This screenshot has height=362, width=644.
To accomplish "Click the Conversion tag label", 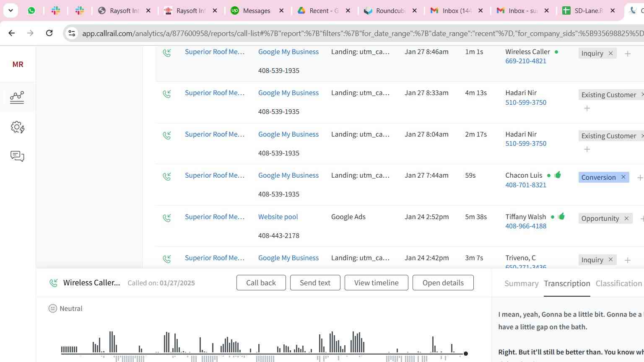I will 598,177.
